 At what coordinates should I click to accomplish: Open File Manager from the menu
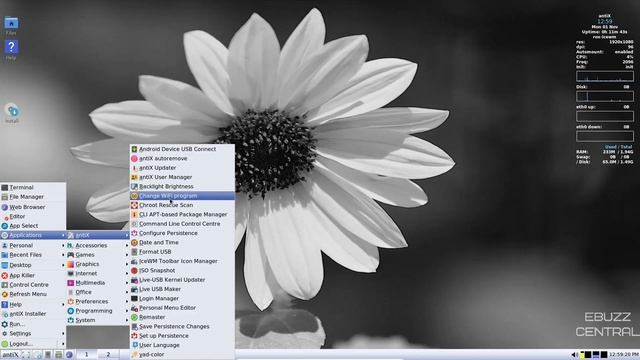point(33,197)
